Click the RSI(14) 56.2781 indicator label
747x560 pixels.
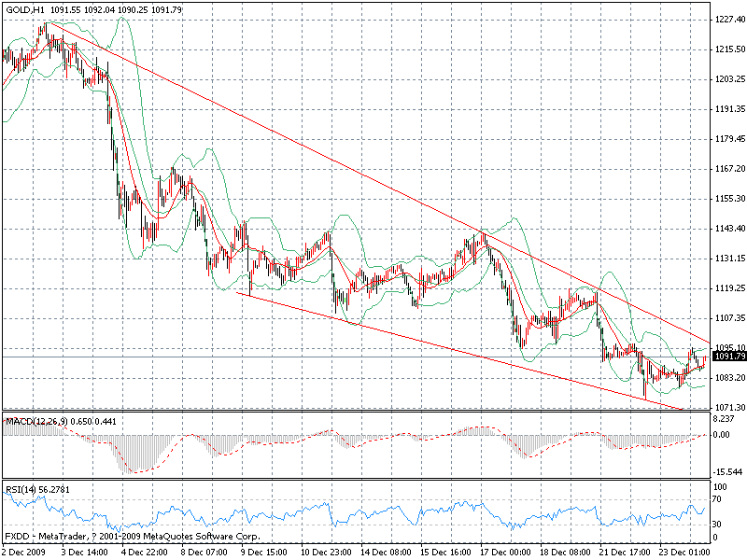click(37, 489)
